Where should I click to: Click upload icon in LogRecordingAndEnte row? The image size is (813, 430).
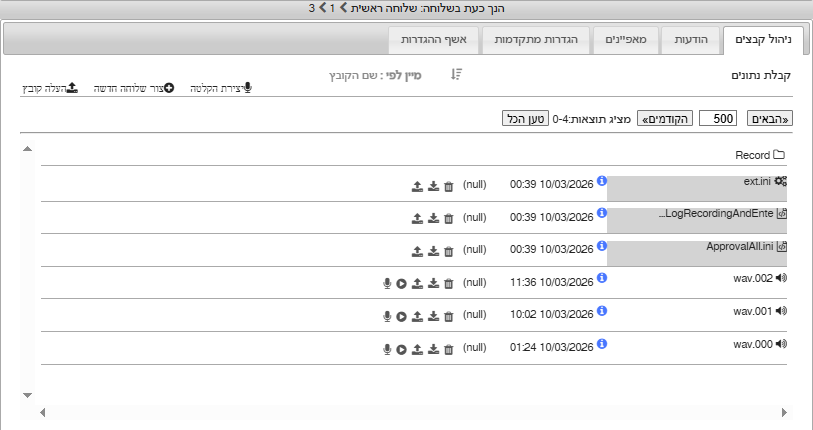pos(417,218)
